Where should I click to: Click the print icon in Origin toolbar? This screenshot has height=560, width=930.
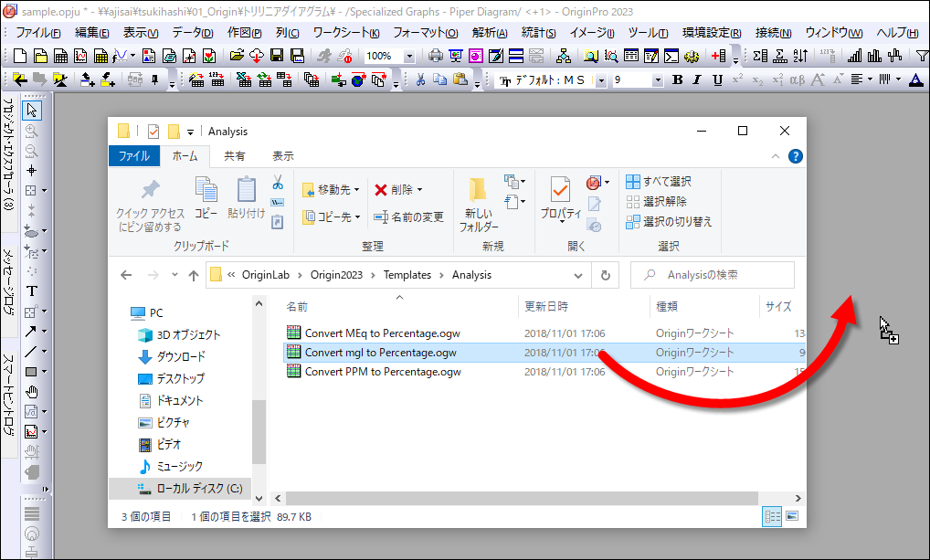click(436, 56)
